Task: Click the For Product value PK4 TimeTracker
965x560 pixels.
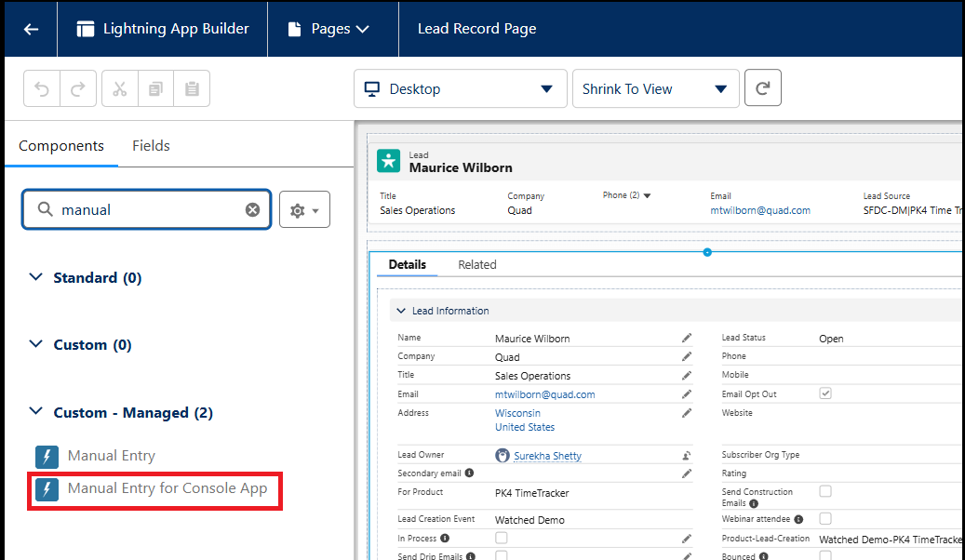Action: coord(531,494)
